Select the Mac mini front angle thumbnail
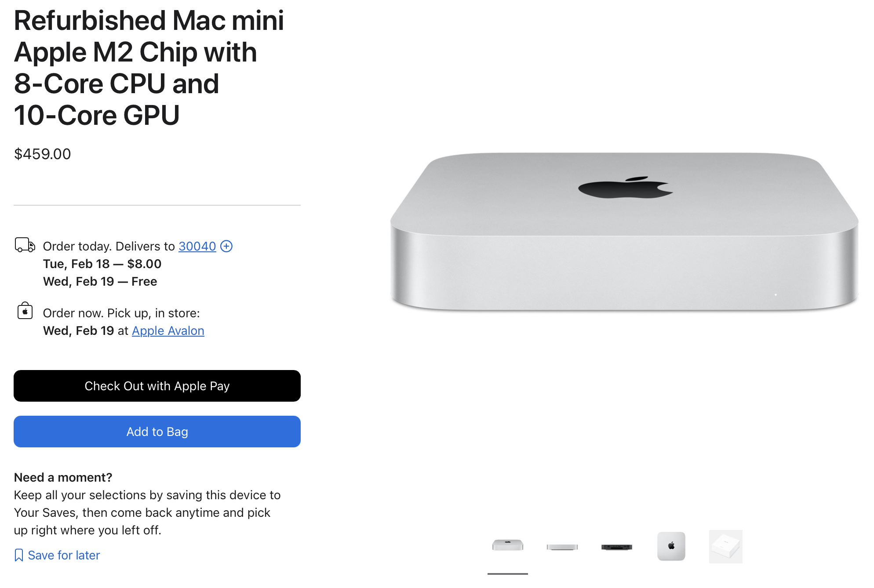This screenshot has width=874, height=588. click(508, 545)
